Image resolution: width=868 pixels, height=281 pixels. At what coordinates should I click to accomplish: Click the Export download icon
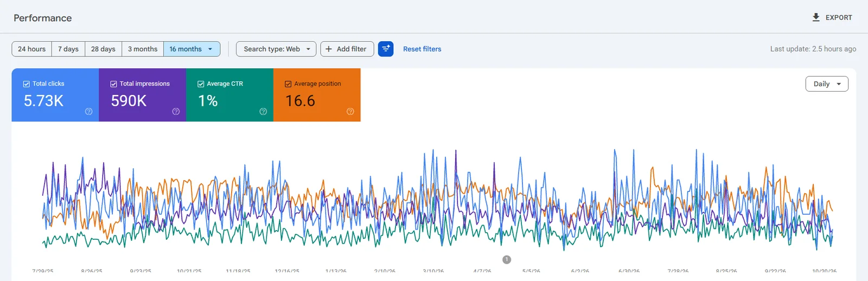[816, 17]
